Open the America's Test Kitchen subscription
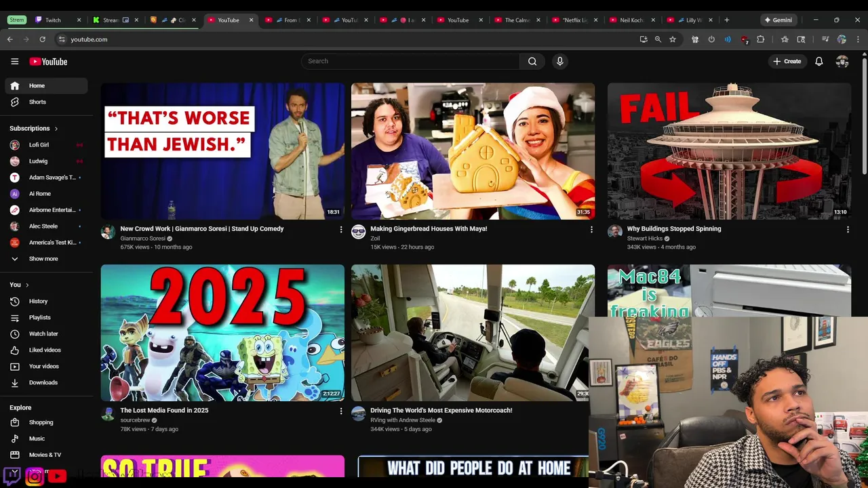868x488 pixels. 46,242
